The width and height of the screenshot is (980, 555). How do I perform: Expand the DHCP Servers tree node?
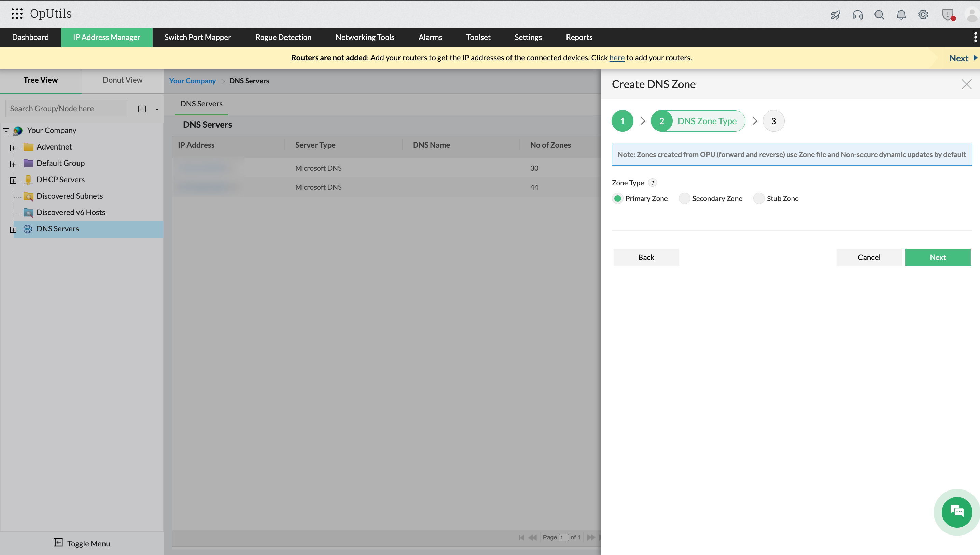[13, 180]
